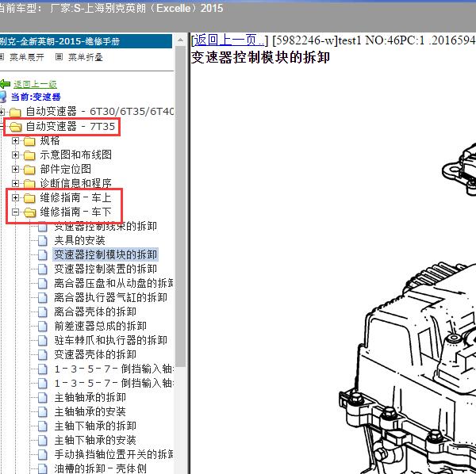Click the 离合器壳体的拆卸 document icon
Viewport: 476px width, 474px height.
43,312
